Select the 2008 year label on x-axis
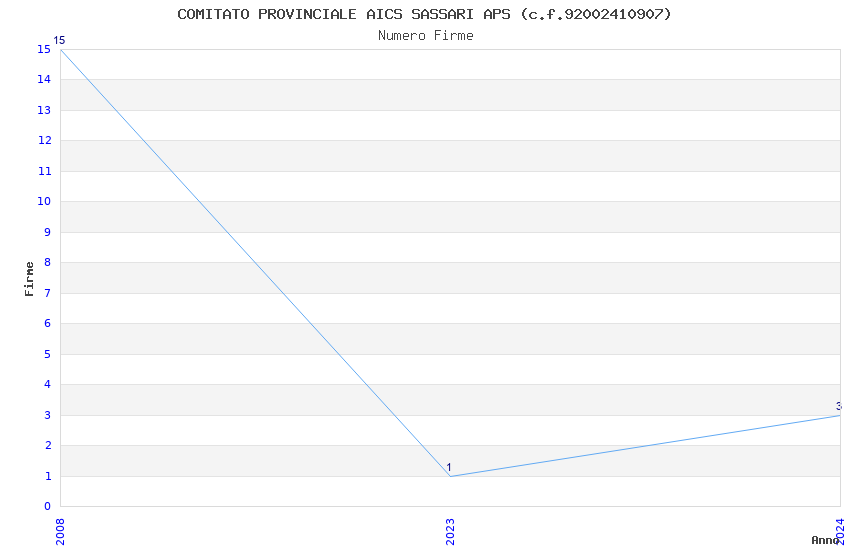The width and height of the screenshot is (850, 550). 60,532
